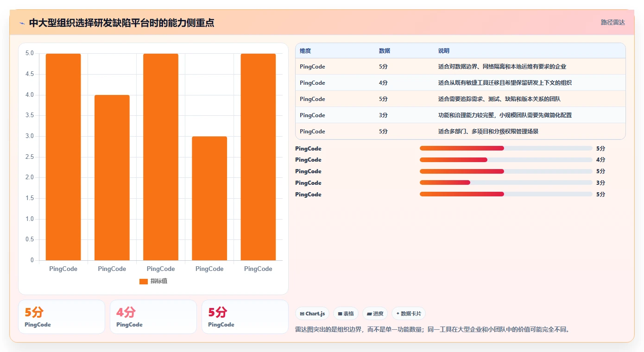The height and width of the screenshot is (352, 644).
Task: Select row 适合多部门、多项目和分级权限管理场景
Action: (461, 132)
